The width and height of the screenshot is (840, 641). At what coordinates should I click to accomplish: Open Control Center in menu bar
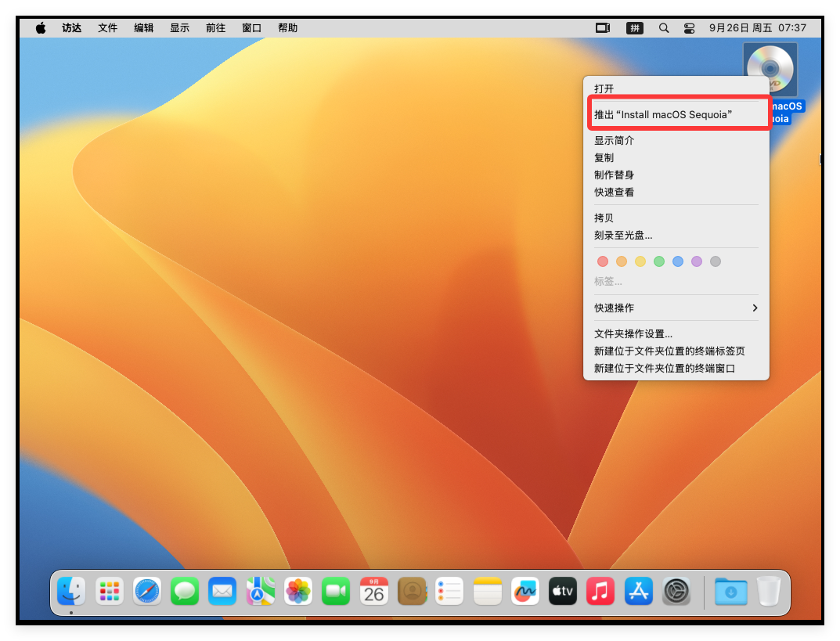[x=690, y=28]
